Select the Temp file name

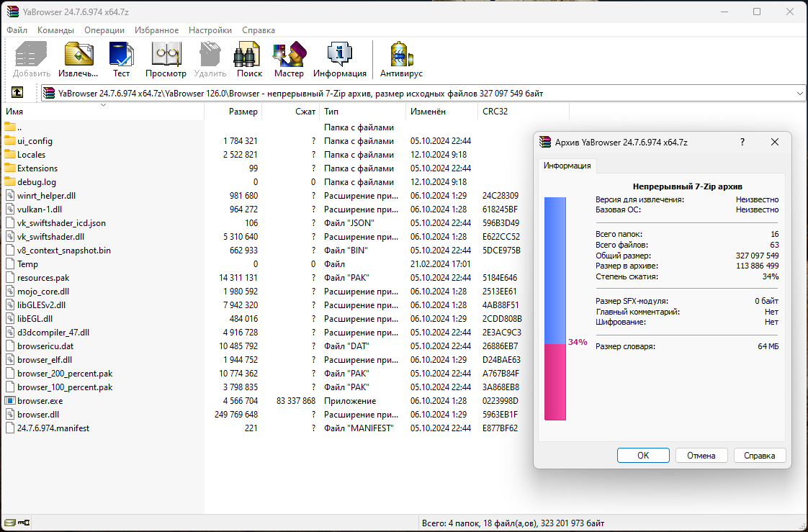27,264
